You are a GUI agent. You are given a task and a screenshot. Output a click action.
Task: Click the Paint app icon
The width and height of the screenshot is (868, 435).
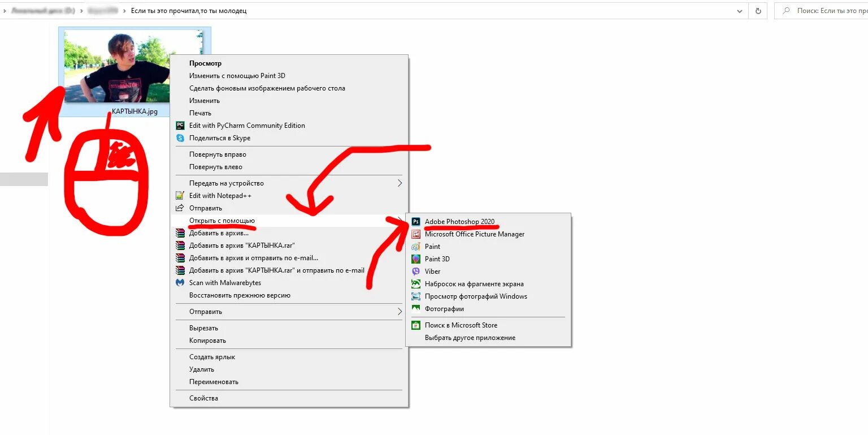416,247
